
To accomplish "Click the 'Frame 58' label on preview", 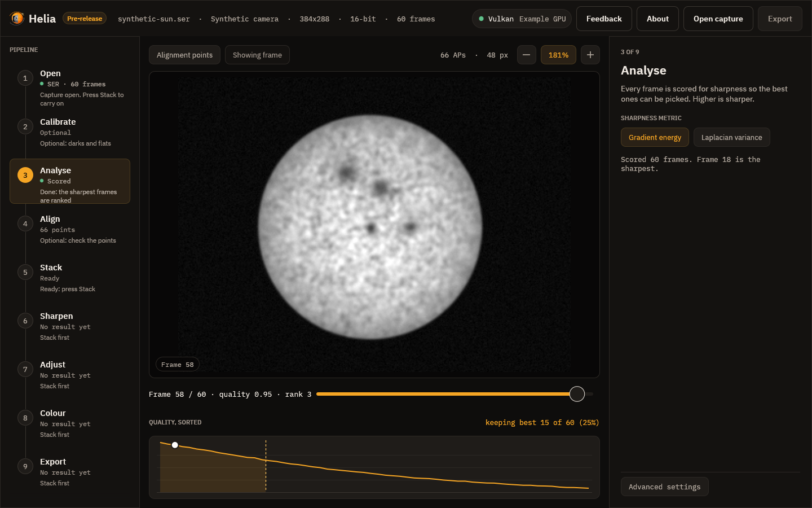I will point(177,365).
